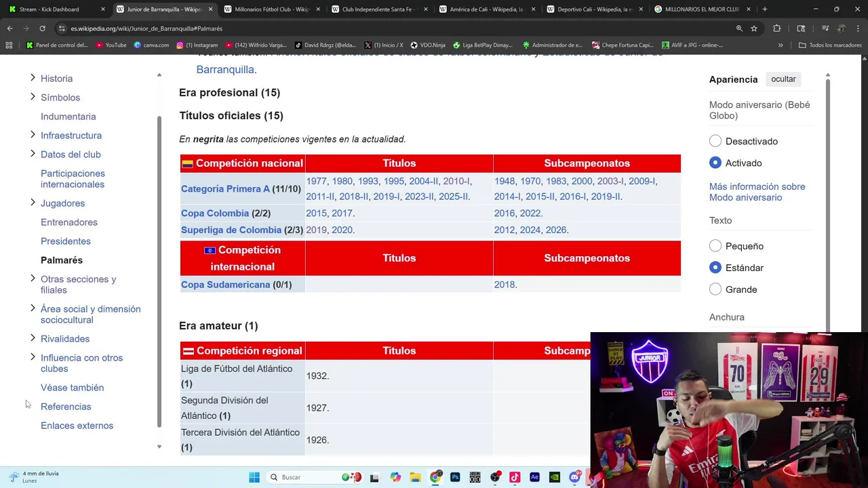The image size is (868, 488).
Task: Expand Área social y dimensión sociocultural
Action: [33, 308]
